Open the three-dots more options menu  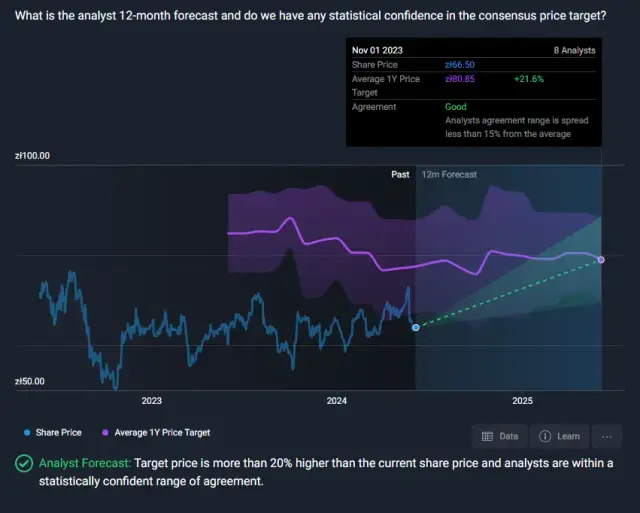point(606,436)
